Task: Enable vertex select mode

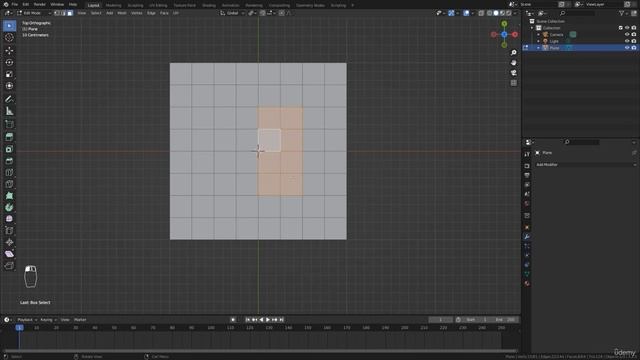Action: (57, 13)
